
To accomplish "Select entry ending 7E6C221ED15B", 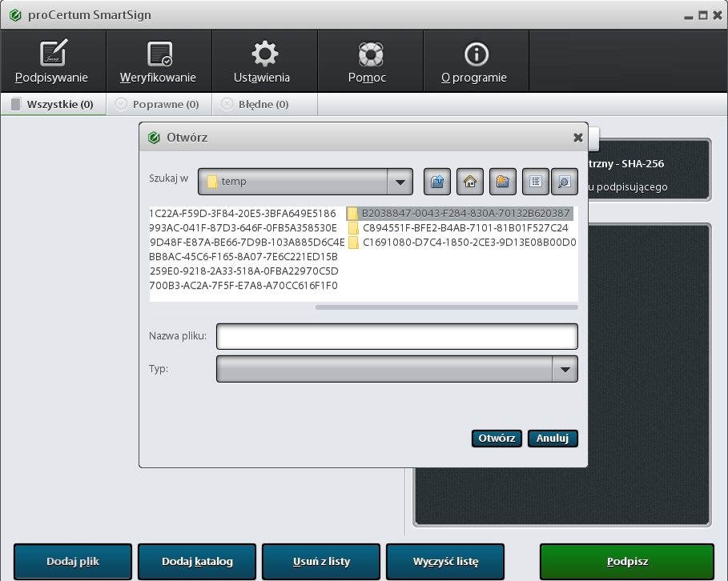I will click(x=243, y=257).
